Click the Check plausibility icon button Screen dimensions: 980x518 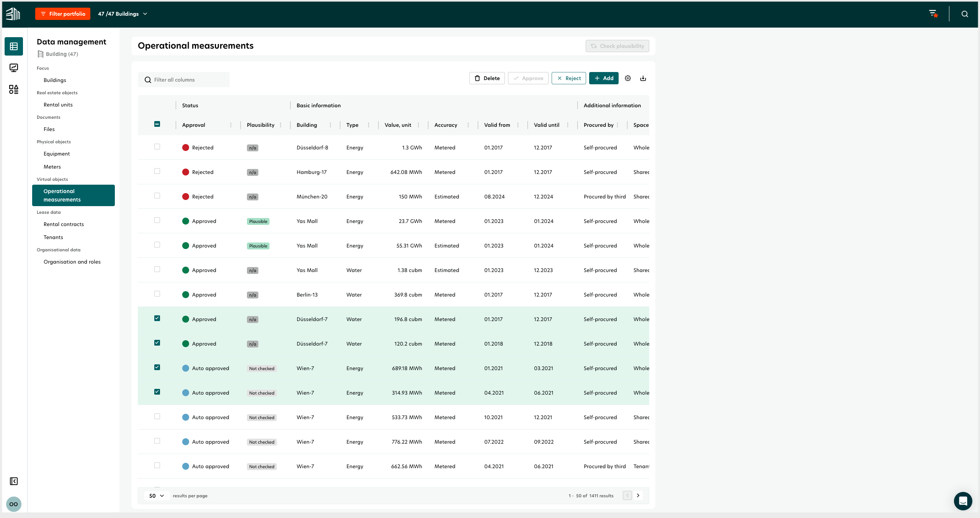[617, 46]
